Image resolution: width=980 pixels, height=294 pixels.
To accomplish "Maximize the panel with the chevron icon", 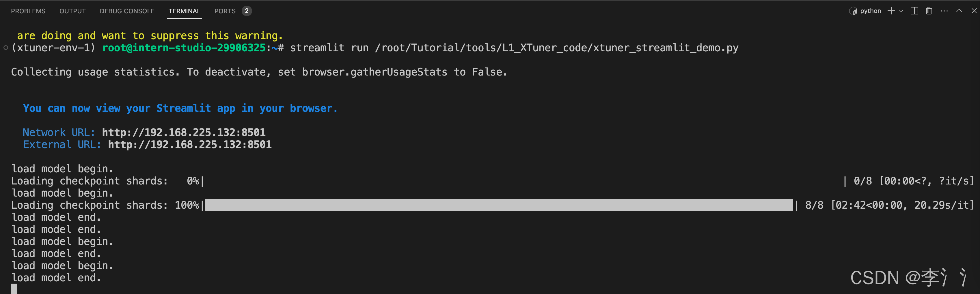I will coord(959,11).
